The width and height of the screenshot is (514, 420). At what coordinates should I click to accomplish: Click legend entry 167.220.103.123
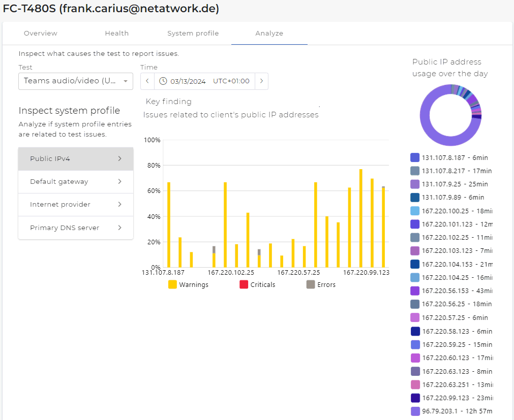[451, 251]
